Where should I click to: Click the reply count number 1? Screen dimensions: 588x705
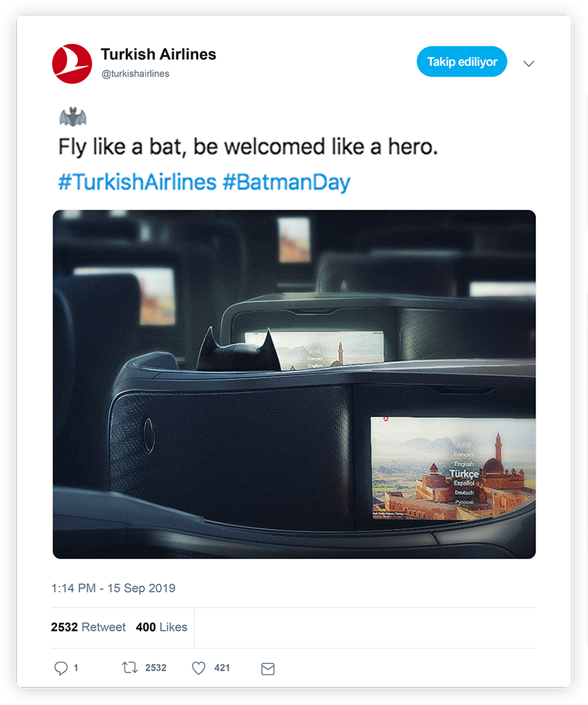point(76,667)
